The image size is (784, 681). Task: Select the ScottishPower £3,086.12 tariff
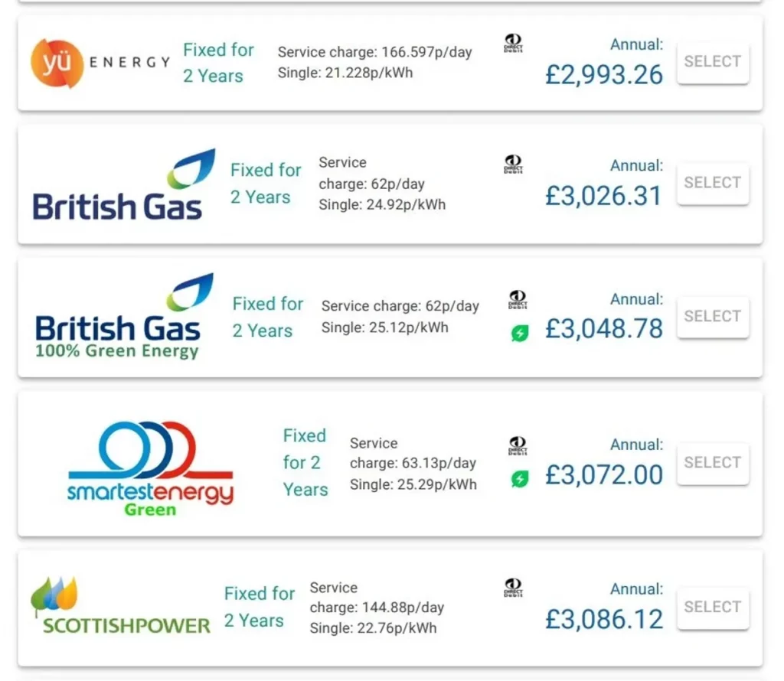[x=712, y=608]
